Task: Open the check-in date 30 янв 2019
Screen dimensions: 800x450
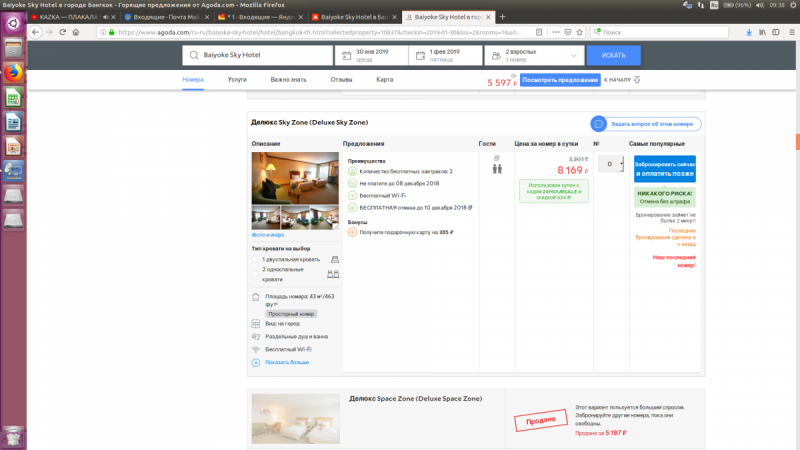Action: pos(371,55)
